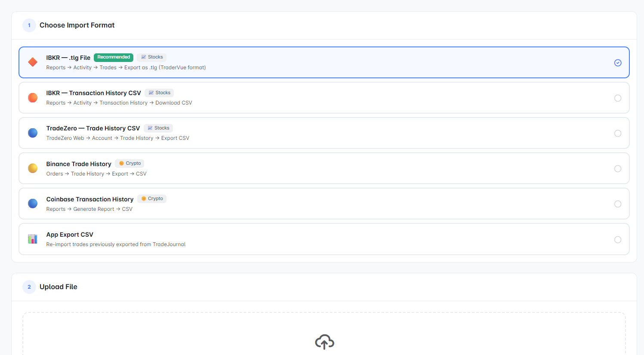
Task: Click the dashed file upload drop zone
Action: pyautogui.click(x=324, y=334)
